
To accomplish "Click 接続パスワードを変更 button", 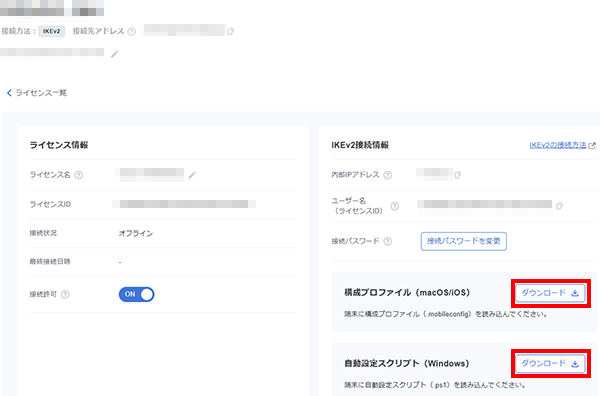I will (x=464, y=241).
